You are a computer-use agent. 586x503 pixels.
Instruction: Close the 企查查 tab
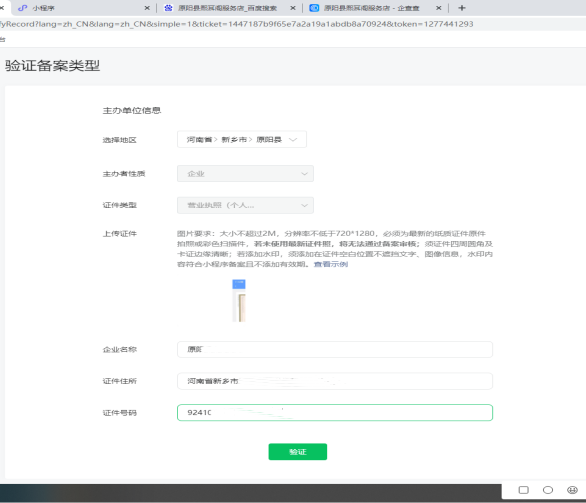pyautogui.click(x=439, y=8)
